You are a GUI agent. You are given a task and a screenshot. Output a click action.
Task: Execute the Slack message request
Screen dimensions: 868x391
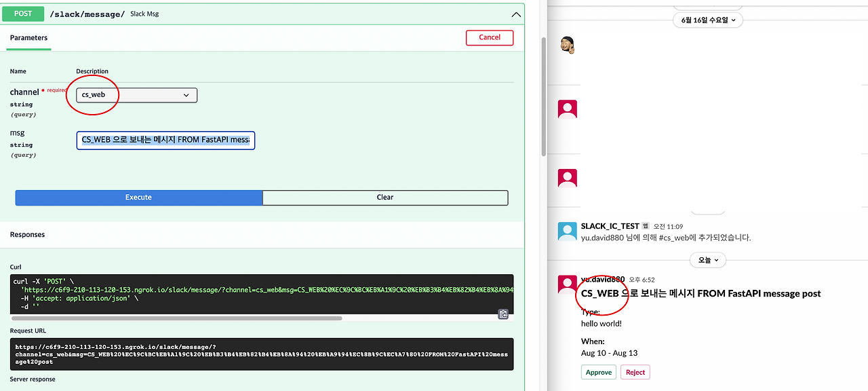click(138, 197)
